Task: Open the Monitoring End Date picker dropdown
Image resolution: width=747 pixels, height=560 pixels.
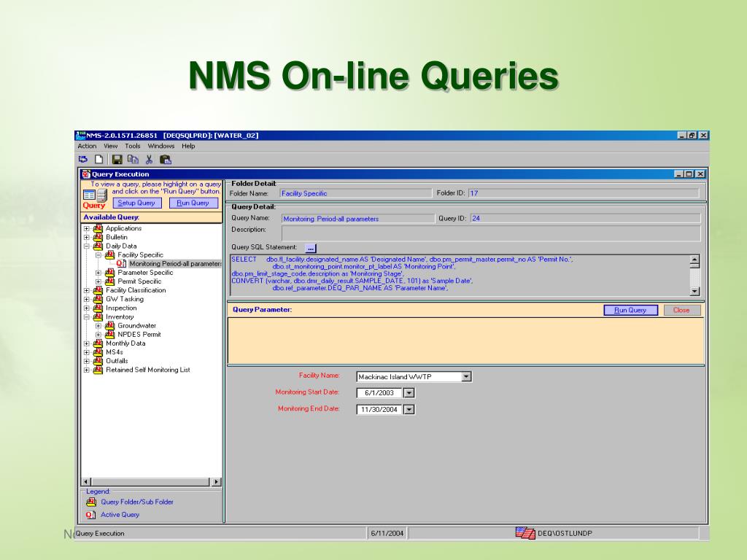Action: click(409, 410)
